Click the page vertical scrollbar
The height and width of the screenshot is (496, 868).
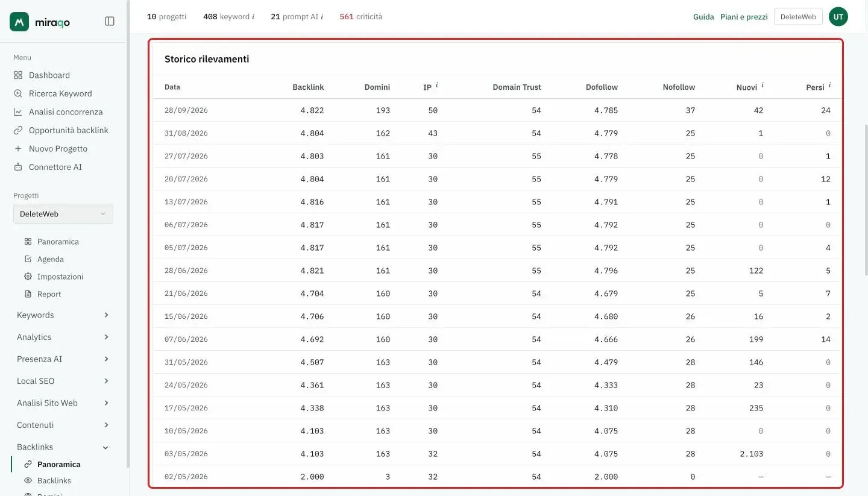[x=866, y=199]
